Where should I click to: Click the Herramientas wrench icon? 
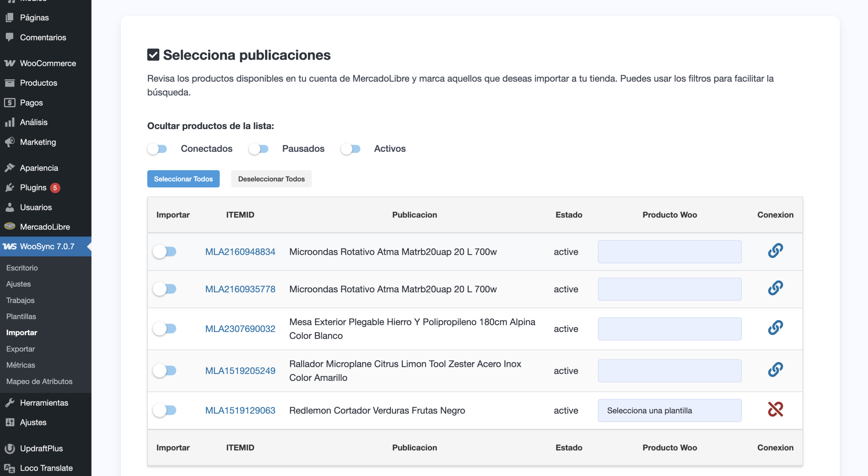pyautogui.click(x=10, y=402)
